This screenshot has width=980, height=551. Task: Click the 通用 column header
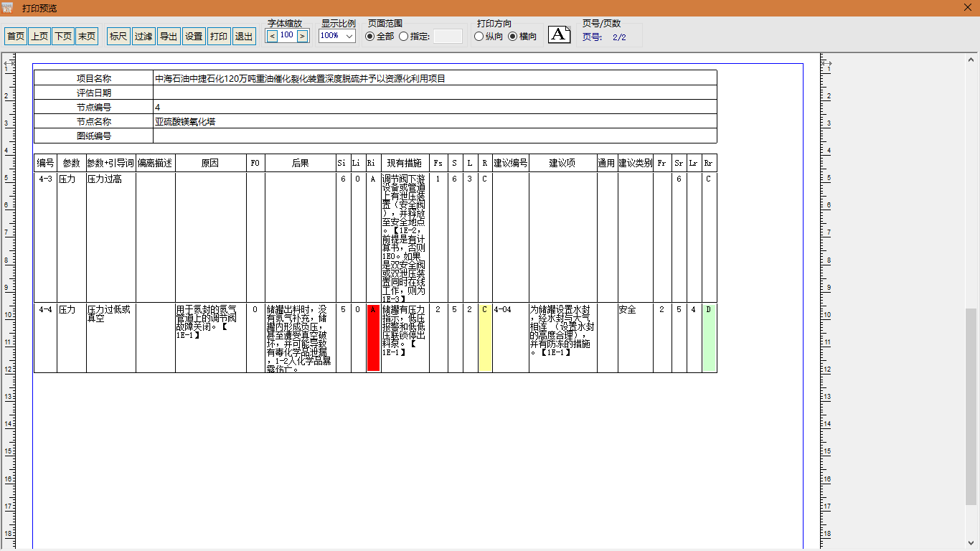[608, 163]
